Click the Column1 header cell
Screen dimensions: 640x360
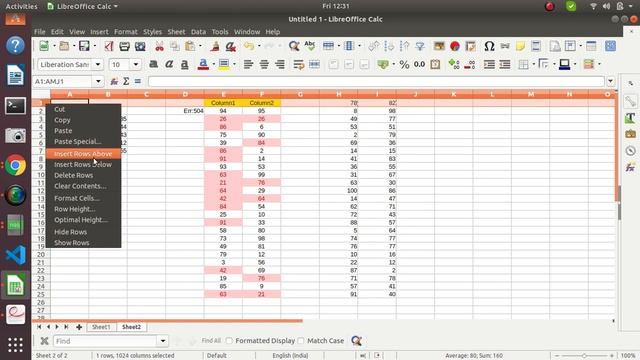[x=223, y=103]
